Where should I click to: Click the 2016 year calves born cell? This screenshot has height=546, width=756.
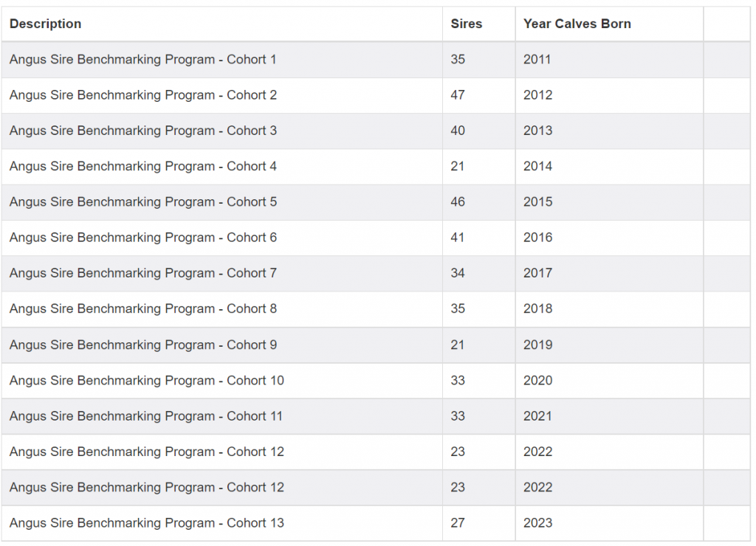537,238
